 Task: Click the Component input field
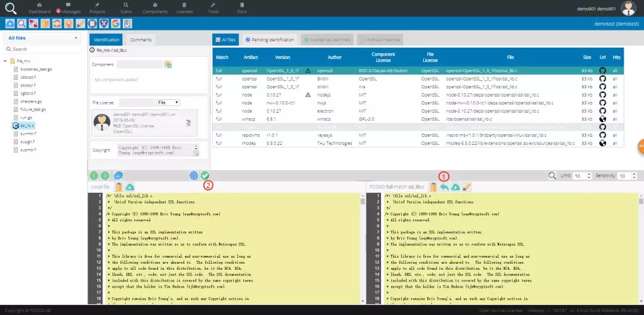pos(140,64)
